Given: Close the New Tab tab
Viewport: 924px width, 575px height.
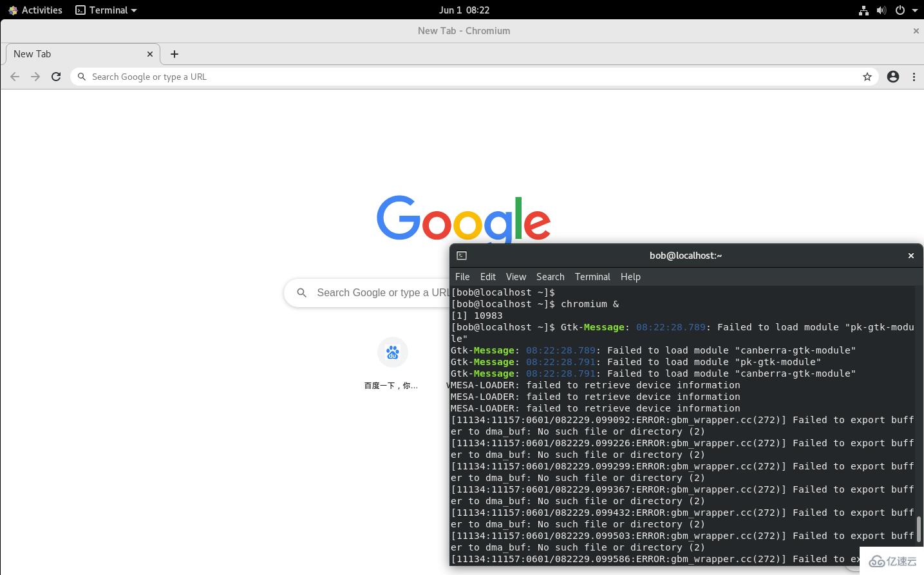Looking at the screenshot, I should [x=150, y=54].
